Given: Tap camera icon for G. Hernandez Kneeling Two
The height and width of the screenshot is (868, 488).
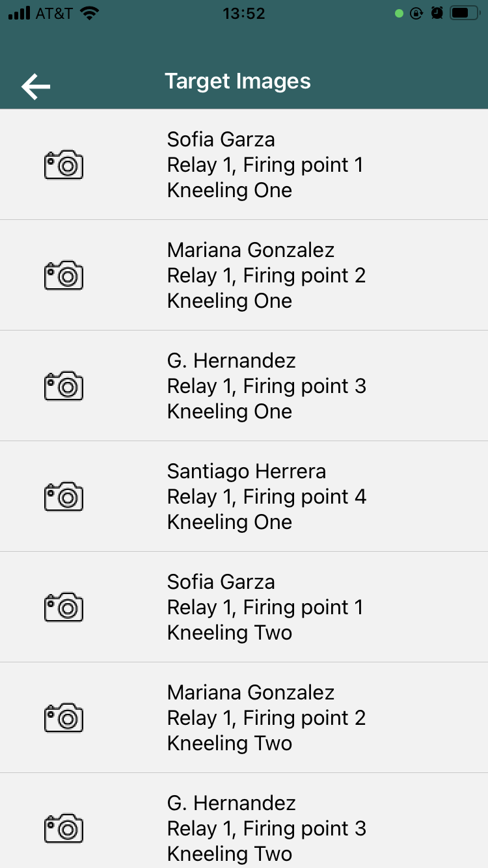Looking at the screenshot, I should (64, 828).
